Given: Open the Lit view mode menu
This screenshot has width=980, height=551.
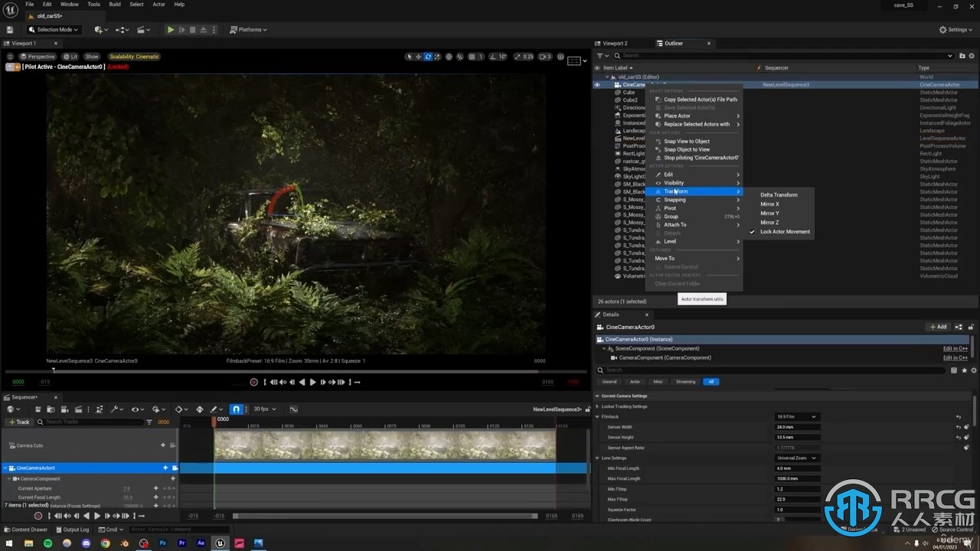Looking at the screenshot, I should tap(70, 57).
